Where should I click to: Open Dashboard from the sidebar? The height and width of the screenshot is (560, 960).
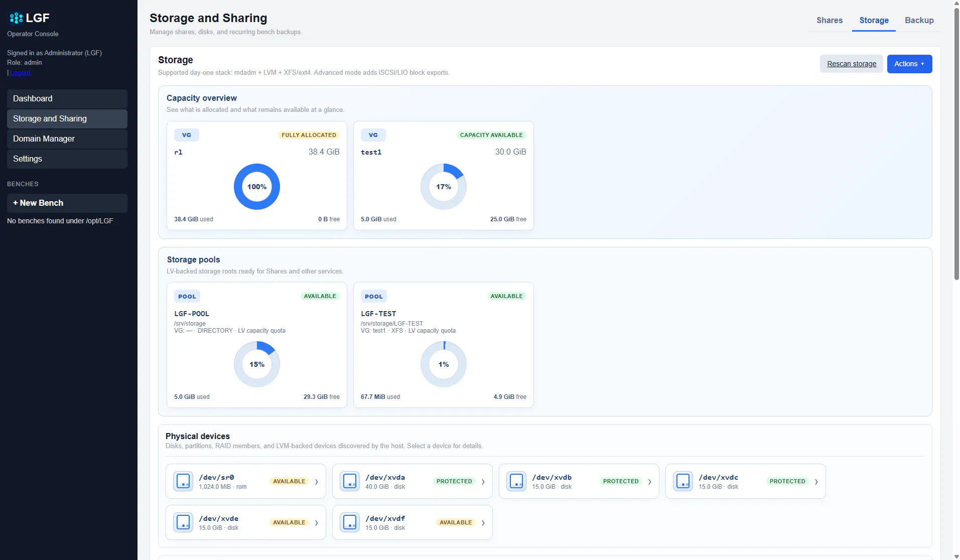pos(67,99)
